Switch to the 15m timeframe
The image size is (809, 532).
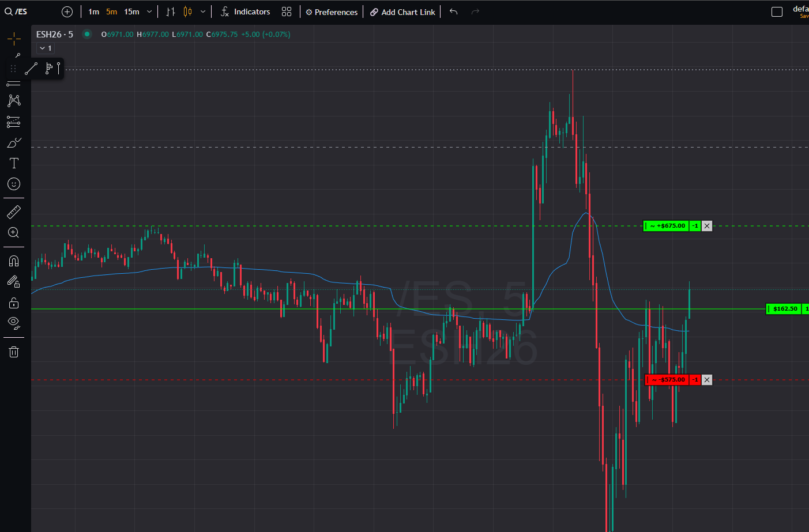(131, 12)
